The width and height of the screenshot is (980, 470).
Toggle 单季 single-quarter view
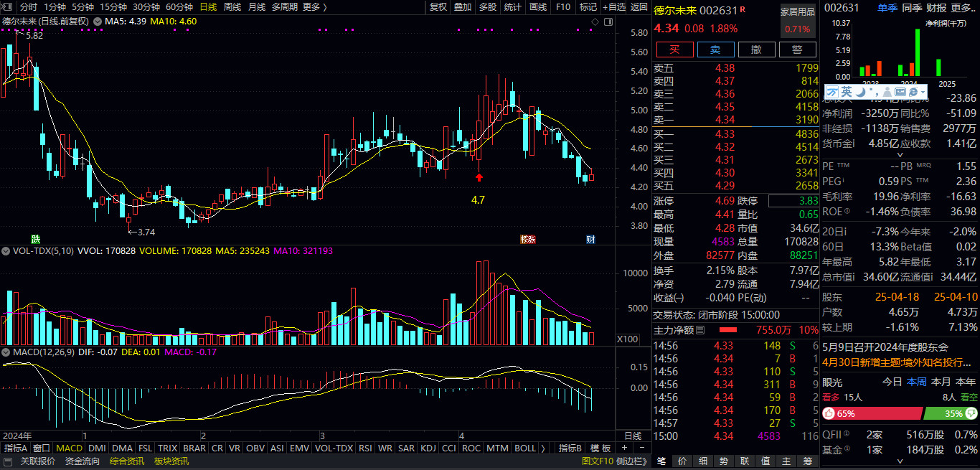887,8
